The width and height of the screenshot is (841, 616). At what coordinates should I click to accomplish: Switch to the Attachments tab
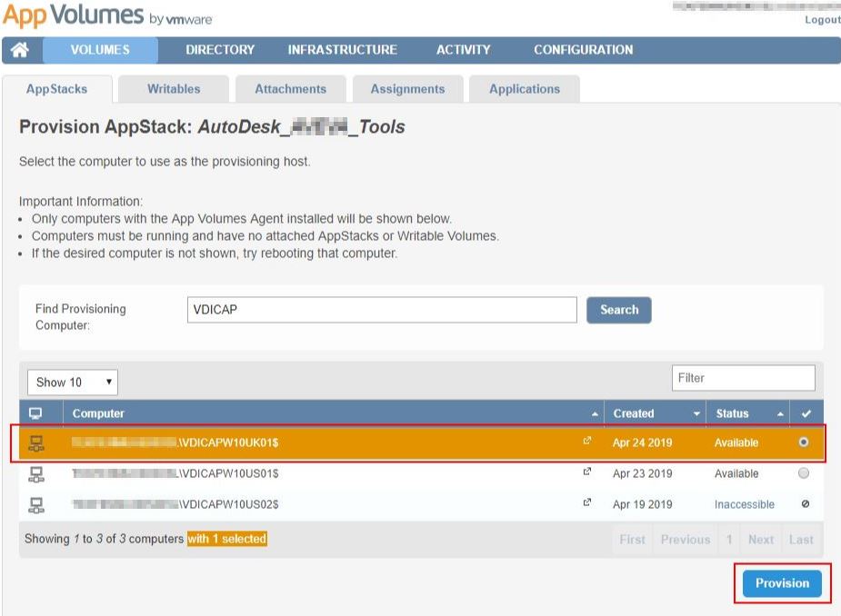pyautogui.click(x=291, y=89)
